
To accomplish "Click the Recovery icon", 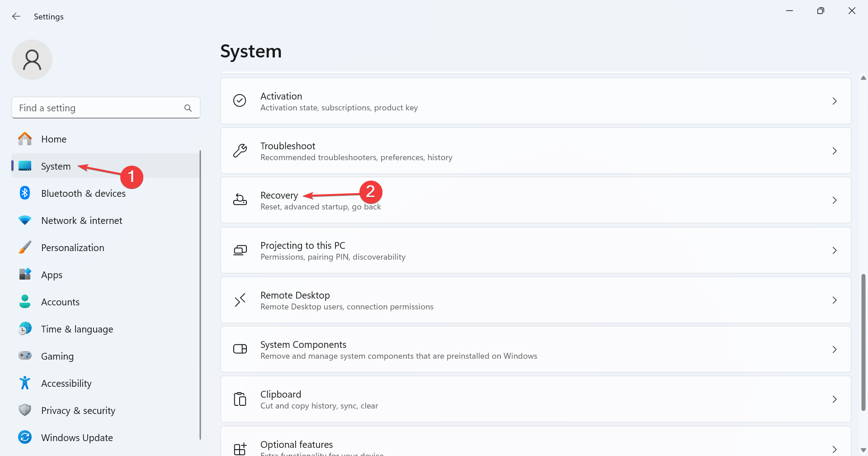I will [240, 200].
